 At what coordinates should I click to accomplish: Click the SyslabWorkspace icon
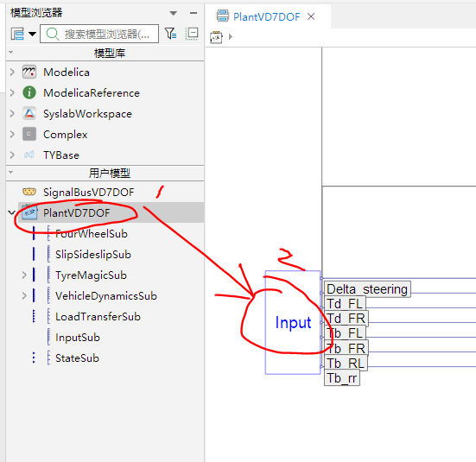click(29, 113)
